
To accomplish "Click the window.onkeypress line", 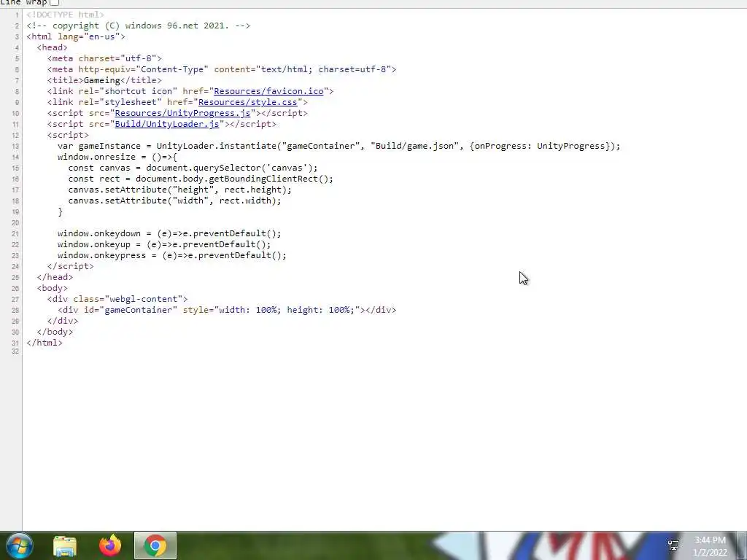I will click(172, 255).
